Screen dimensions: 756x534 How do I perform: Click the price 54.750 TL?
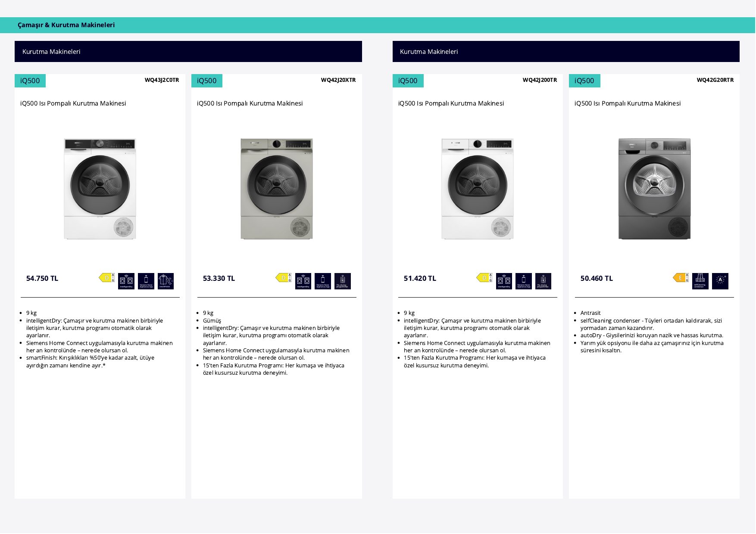tap(42, 279)
